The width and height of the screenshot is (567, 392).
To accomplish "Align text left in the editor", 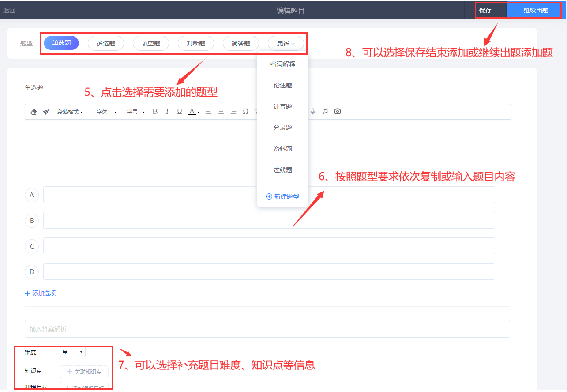I will (209, 112).
